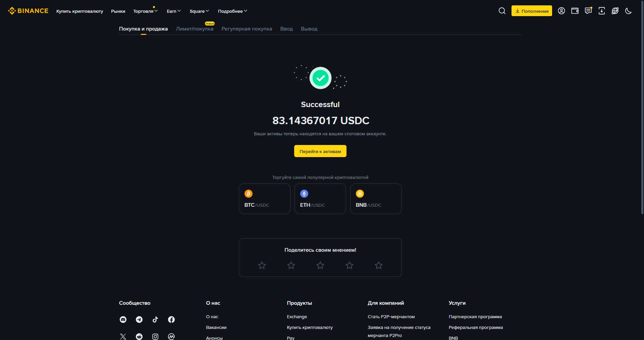Viewport: 644px width, 340px height.
Task: Open the Exchange footer link
Action: click(297, 317)
